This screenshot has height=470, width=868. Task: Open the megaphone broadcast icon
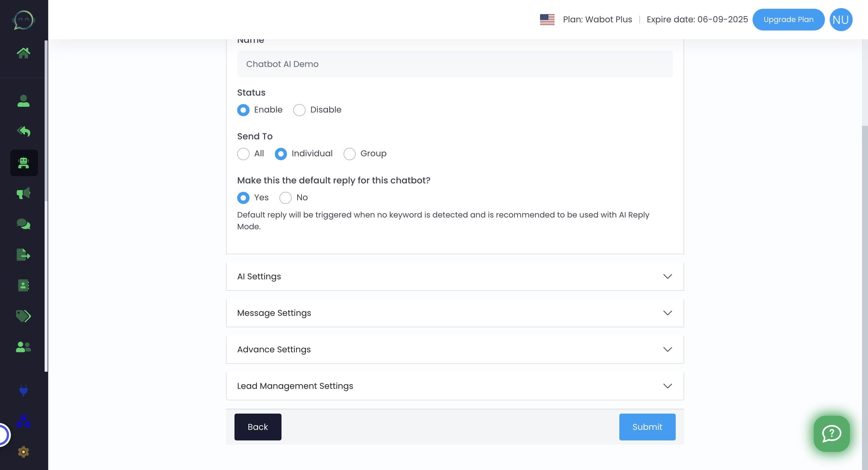pos(23,193)
